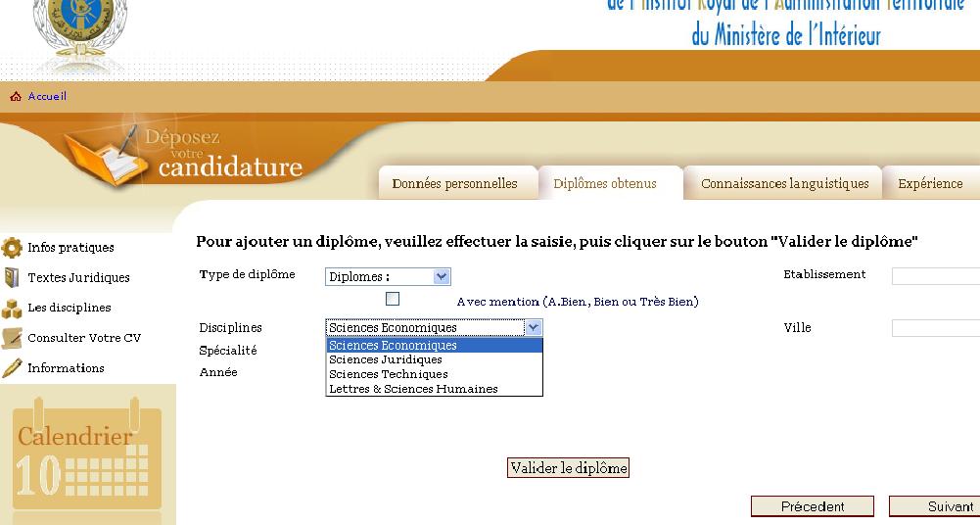
Task: Switch to the Connaissances languistiques tab
Action: (x=784, y=183)
